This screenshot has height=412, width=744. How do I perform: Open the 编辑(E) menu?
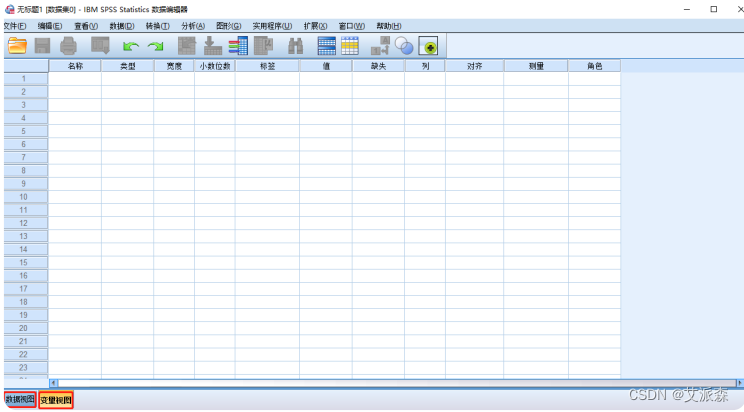50,26
